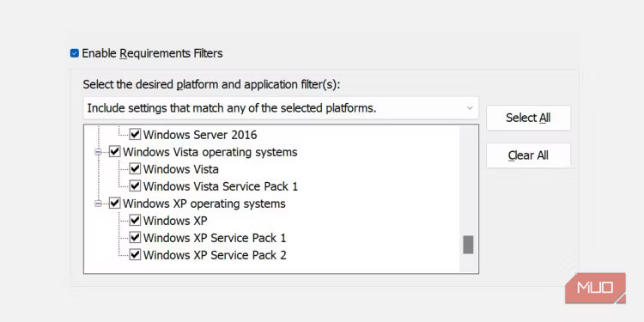644x322 pixels.
Task: Select the Windows Vista Service Pack 1 label
Action: pos(221,186)
